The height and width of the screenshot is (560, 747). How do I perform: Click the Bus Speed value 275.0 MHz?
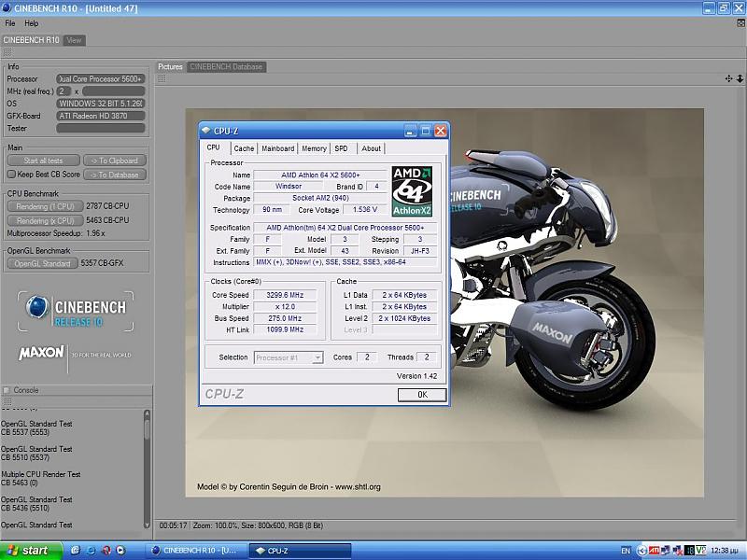(x=285, y=318)
